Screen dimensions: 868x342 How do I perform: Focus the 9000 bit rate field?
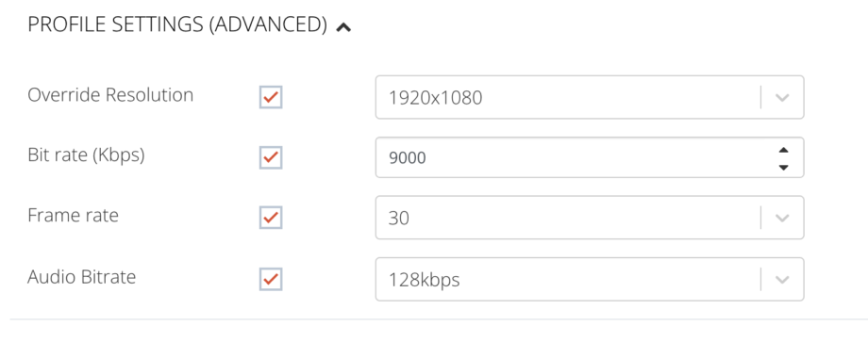[x=590, y=157]
